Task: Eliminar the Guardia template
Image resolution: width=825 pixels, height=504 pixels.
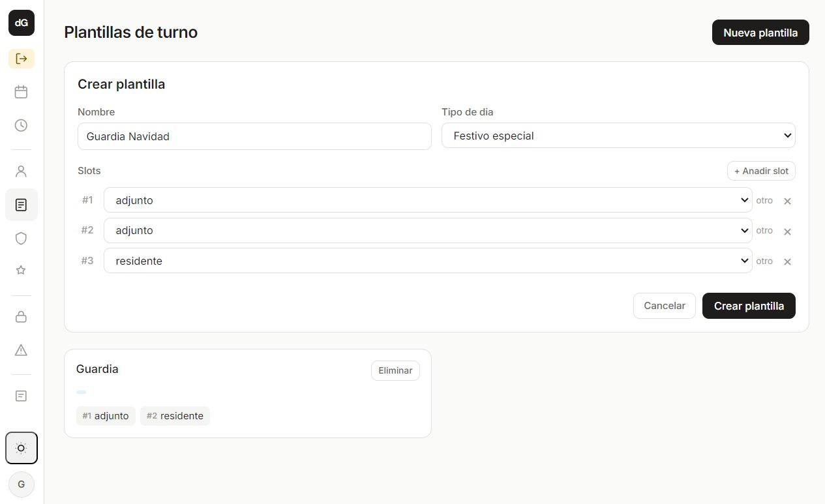Action: pyautogui.click(x=395, y=370)
